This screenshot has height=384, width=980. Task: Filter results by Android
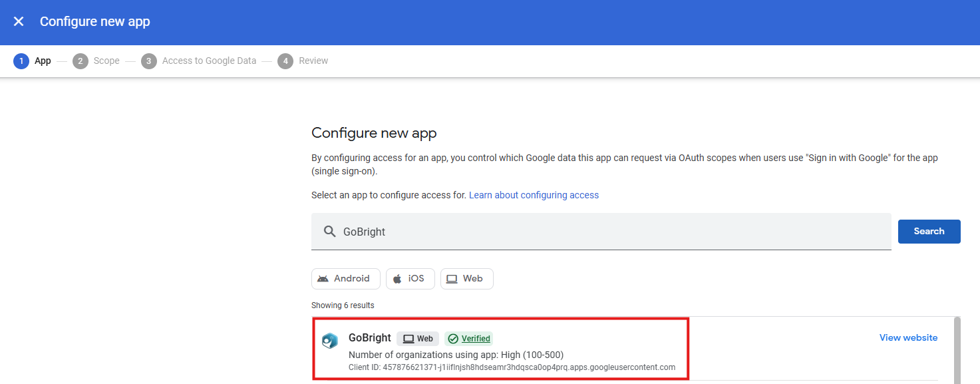(345, 279)
